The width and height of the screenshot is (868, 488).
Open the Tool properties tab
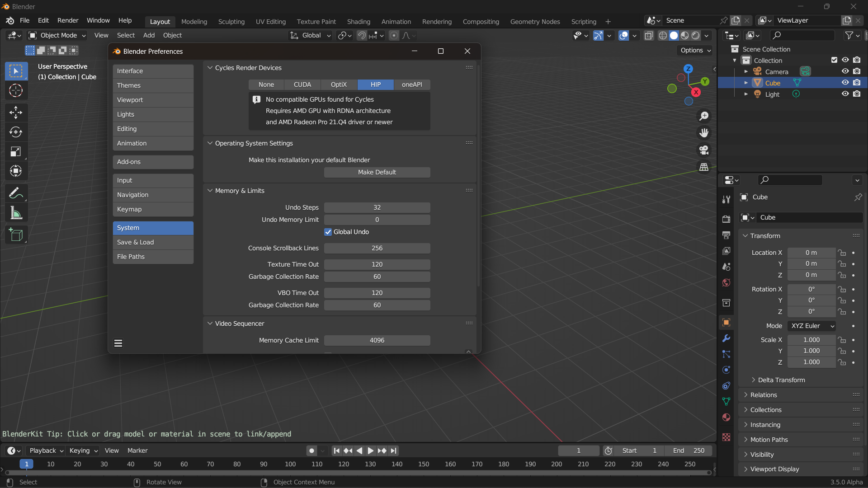tap(726, 199)
